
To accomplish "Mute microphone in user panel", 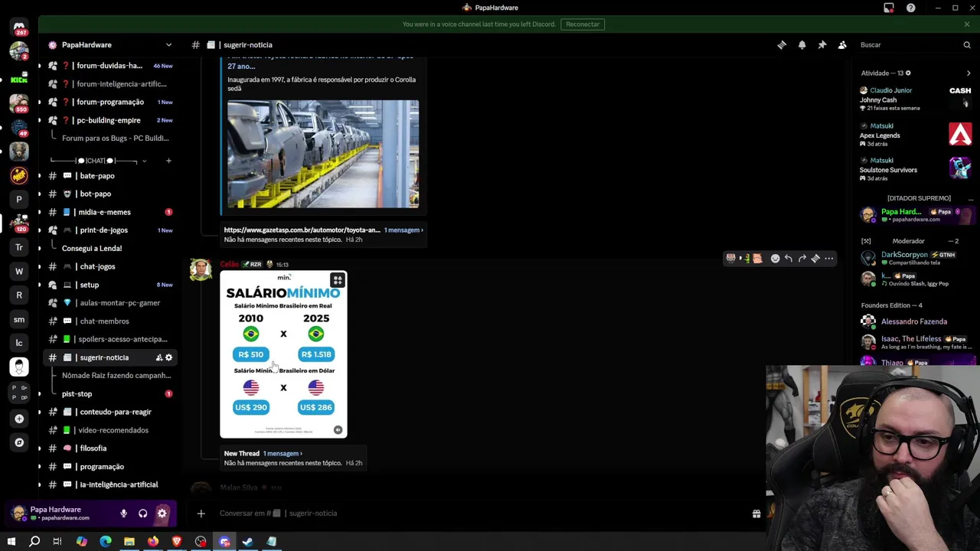I will [x=123, y=514].
